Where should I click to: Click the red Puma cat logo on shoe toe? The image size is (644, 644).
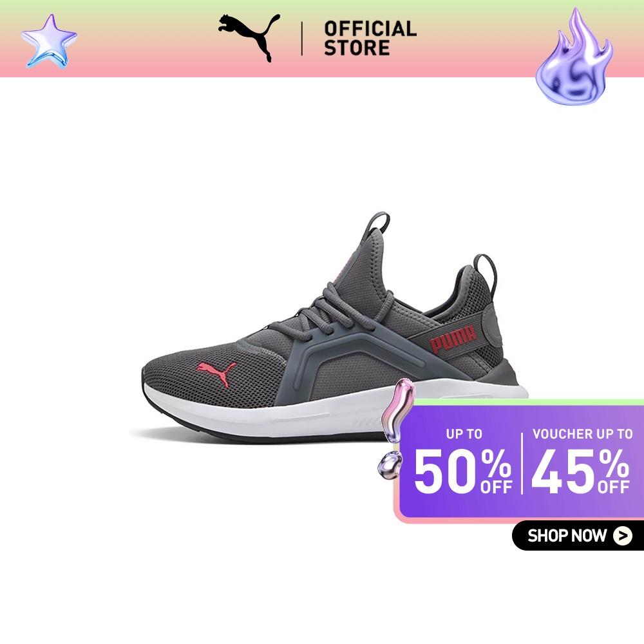(x=216, y=372)
